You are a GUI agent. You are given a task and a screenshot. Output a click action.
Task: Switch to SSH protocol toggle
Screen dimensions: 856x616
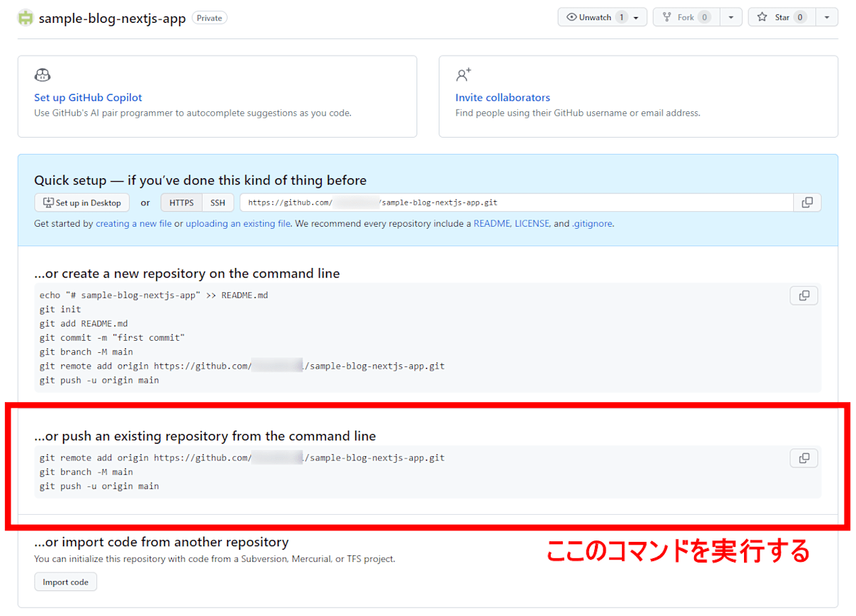pos(218,202)
